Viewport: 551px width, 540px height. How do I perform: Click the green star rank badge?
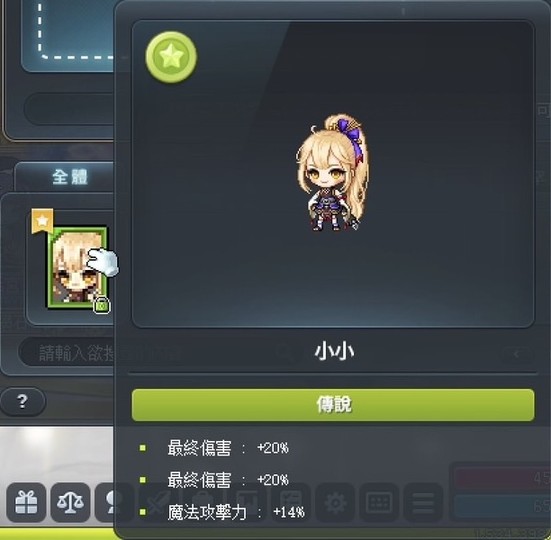pos(171,57)
